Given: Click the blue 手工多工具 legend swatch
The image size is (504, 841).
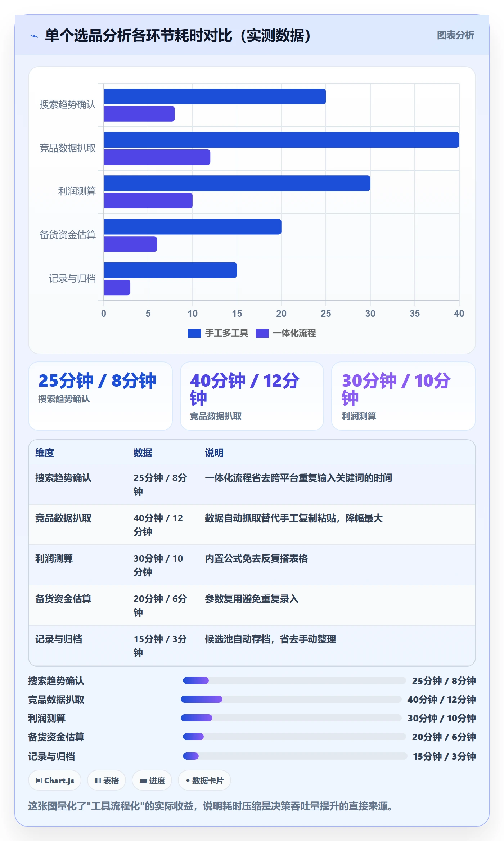Looking at the screenshot, I should coord(194,333).
